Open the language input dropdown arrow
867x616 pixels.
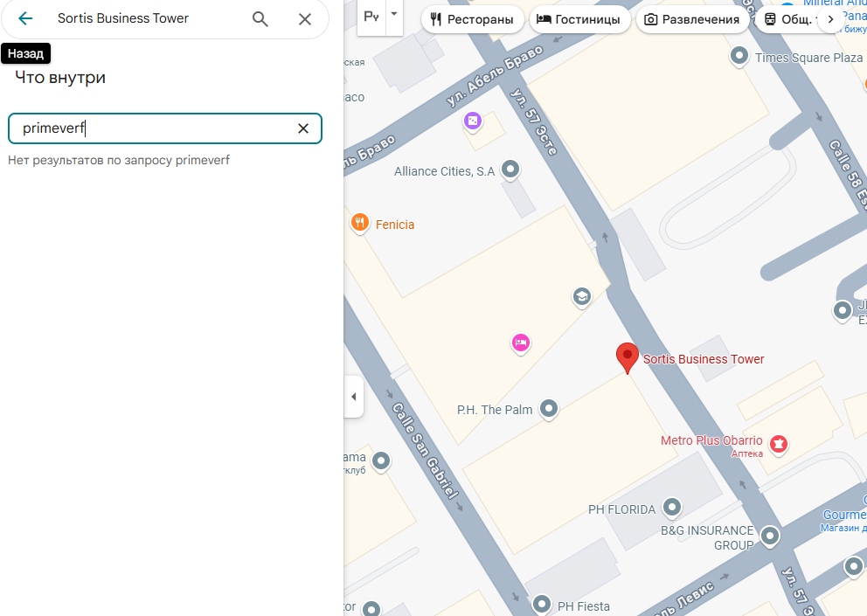click(394, 15)
